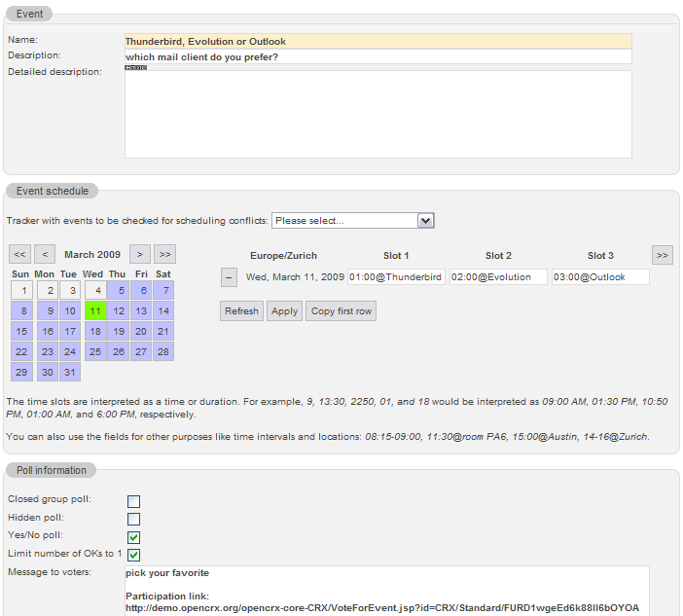Click the Message to voters text area
Viewport: 683px width, 616px height.
tap(387, 591)
